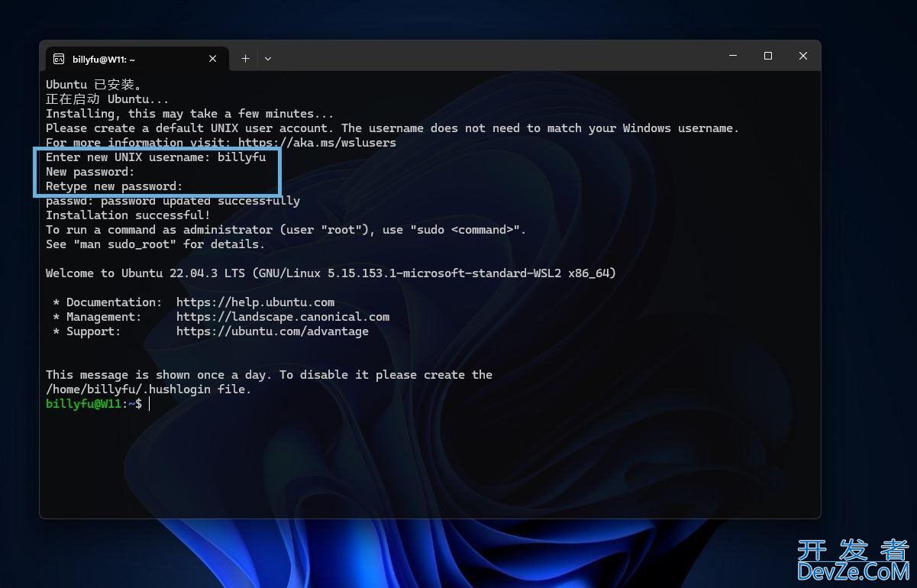The height and width of the screenshot is (588, 917).
Task: Click the '正在启动 Ubuntu...' line
Action: point(108,99)
